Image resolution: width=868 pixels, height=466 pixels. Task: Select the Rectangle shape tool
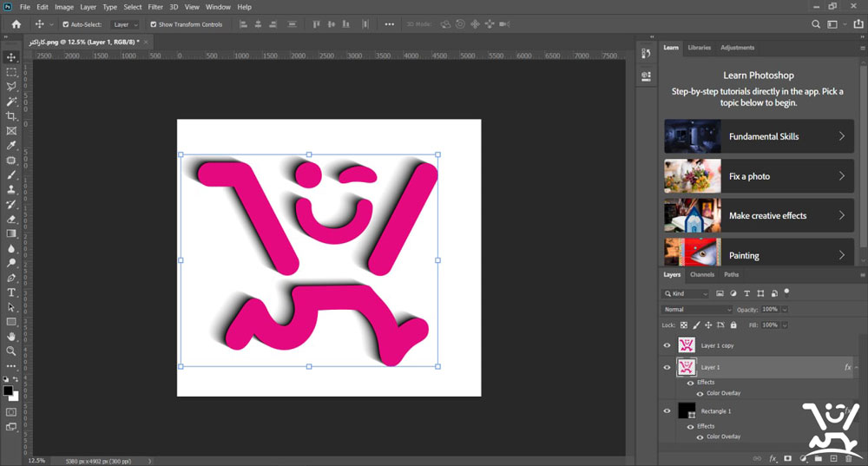[x=11, y=322]
